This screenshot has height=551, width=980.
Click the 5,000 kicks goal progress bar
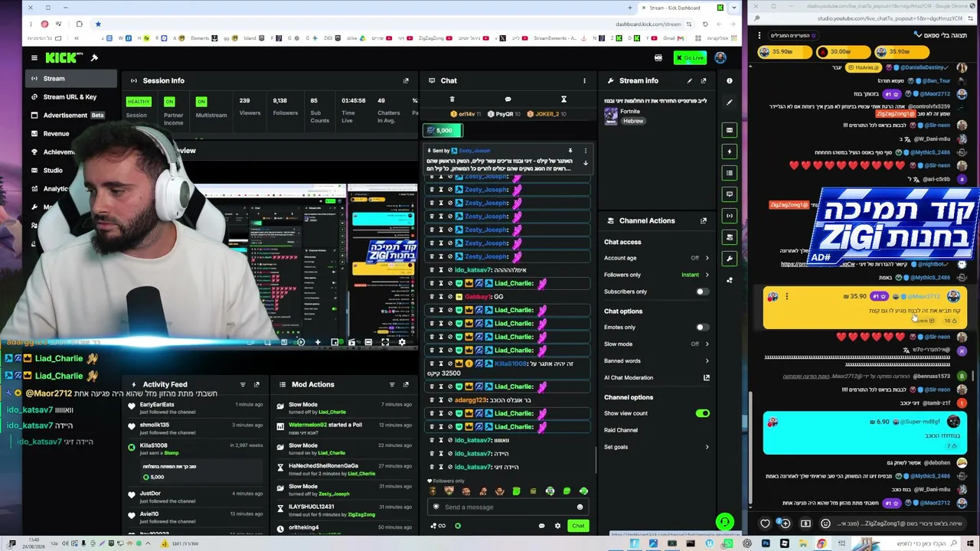[443, 130]
